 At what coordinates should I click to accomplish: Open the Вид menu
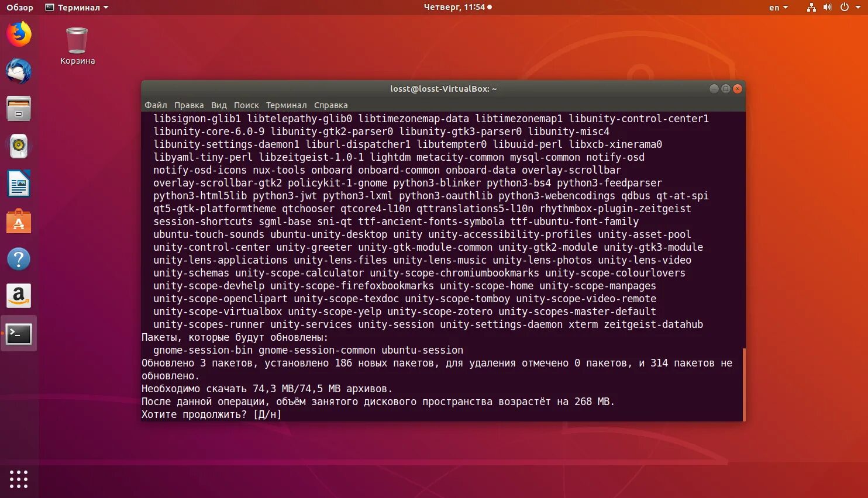[x=219, y=105]
